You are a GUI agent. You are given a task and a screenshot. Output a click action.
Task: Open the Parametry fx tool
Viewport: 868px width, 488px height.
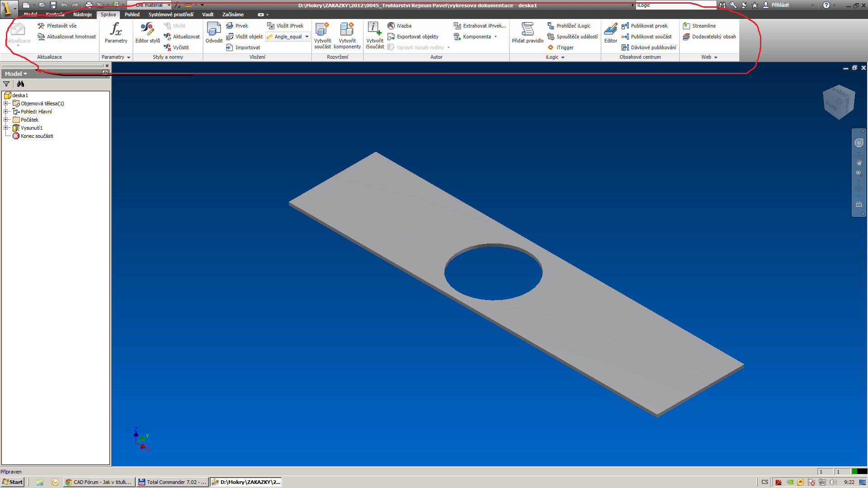tap(116, 33)
